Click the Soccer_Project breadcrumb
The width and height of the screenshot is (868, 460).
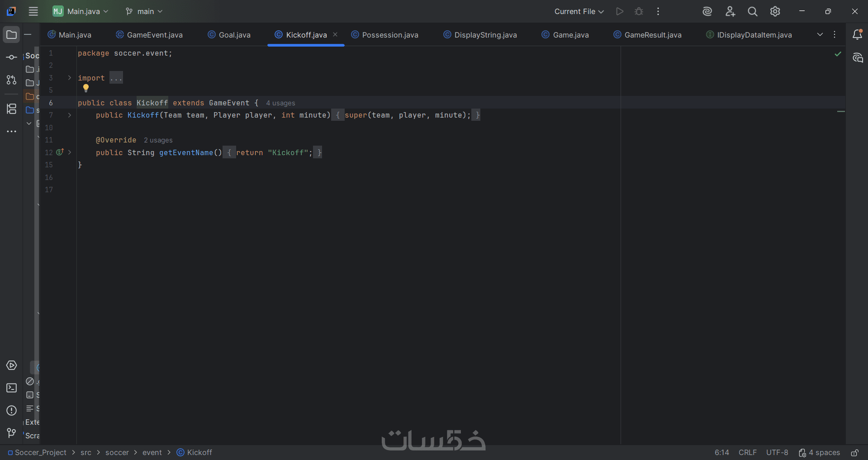(37, 453)
